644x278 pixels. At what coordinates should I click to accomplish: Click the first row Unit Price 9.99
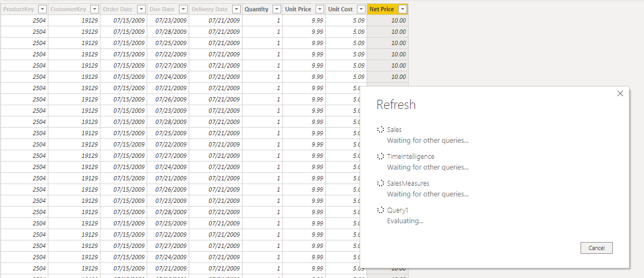tap(317, 20)
